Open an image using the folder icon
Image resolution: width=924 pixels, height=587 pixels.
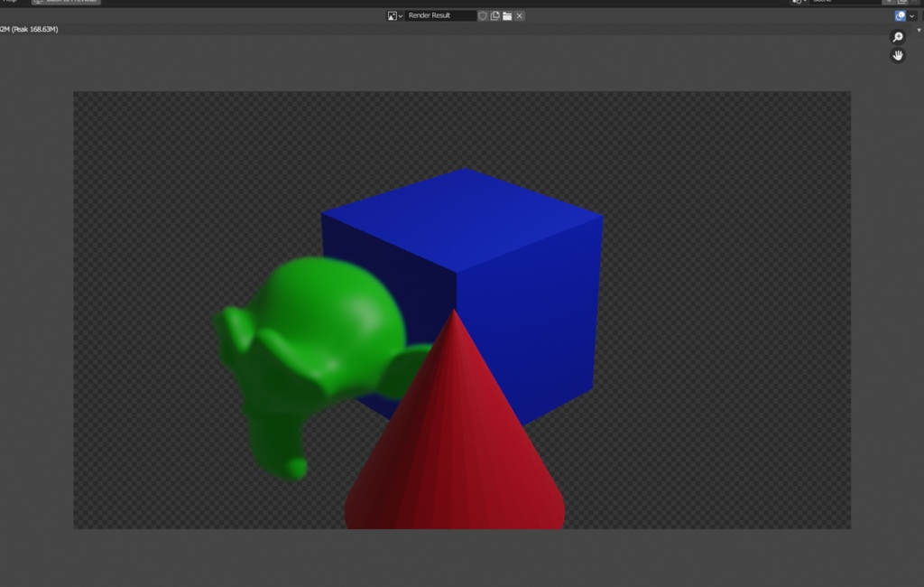point(507,15)
